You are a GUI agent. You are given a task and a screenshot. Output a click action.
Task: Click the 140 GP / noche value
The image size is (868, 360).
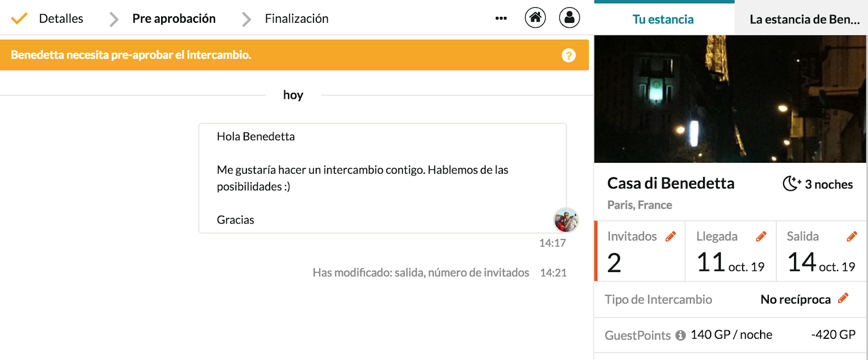tap(731, 335)
